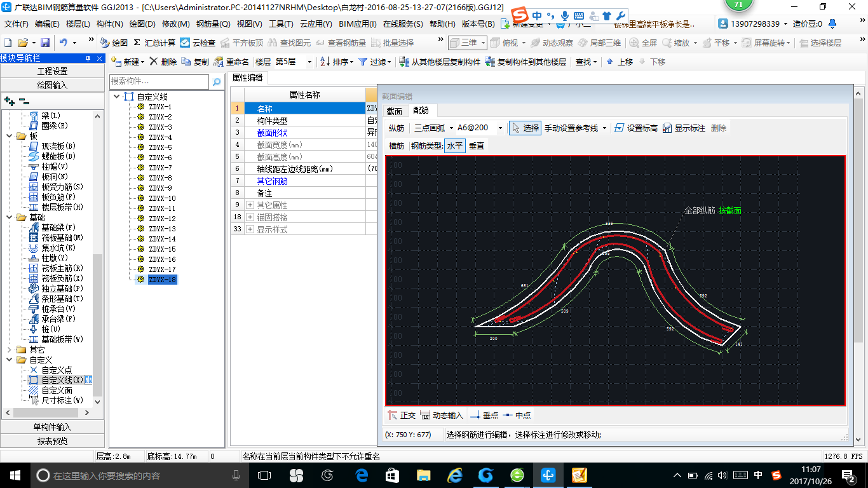Click the Open folder icon
Viewport: 868px width, 488px height.
[23, 43]
